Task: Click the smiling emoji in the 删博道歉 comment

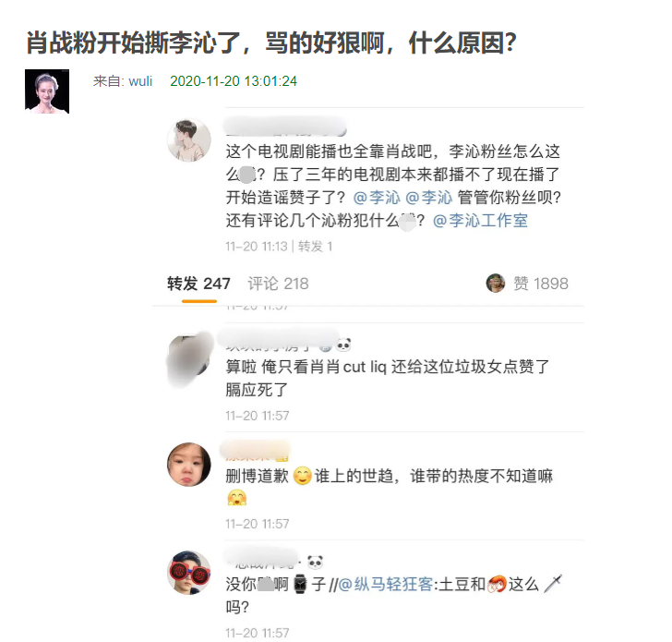Action: coord(302,476)
